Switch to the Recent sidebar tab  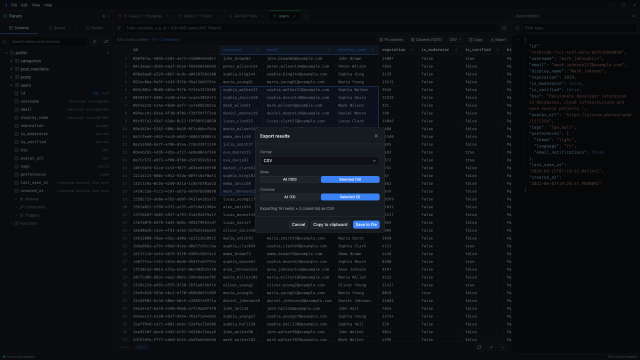(94, 28)
